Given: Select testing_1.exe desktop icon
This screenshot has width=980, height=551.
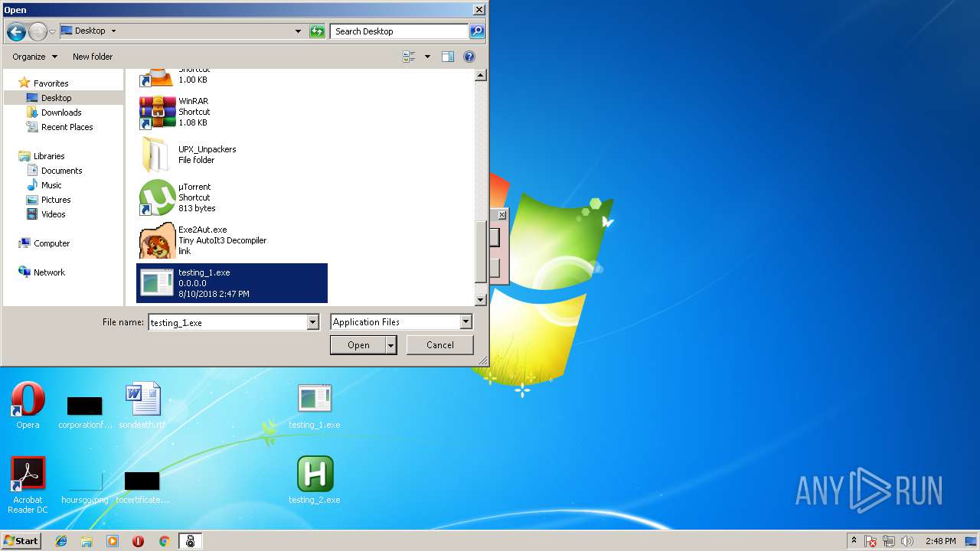Looking at the screenshot, I should click(314, 406).
